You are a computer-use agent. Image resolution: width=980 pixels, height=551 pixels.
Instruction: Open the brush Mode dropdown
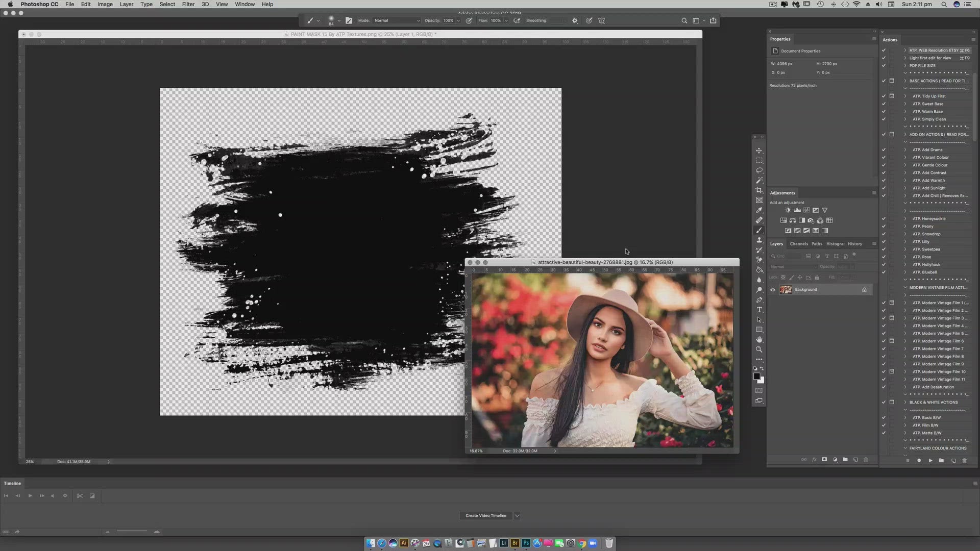point(397,21)
